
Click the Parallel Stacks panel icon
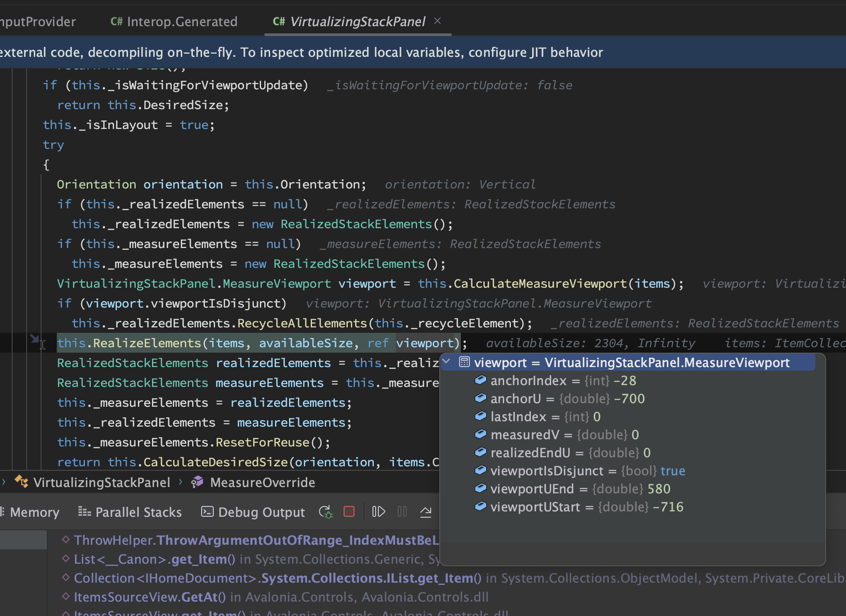click(85, 512)
